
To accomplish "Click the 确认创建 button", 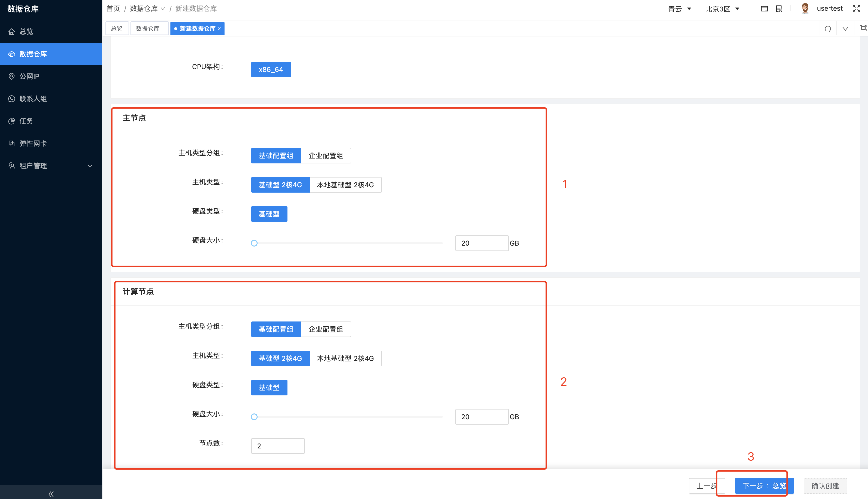I will [825, 486].
